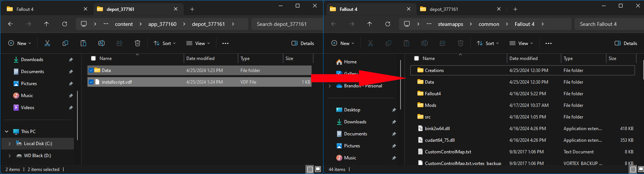Go up one level in Fallout 4 window
The image size is (644, 174).
coord(370,24)
